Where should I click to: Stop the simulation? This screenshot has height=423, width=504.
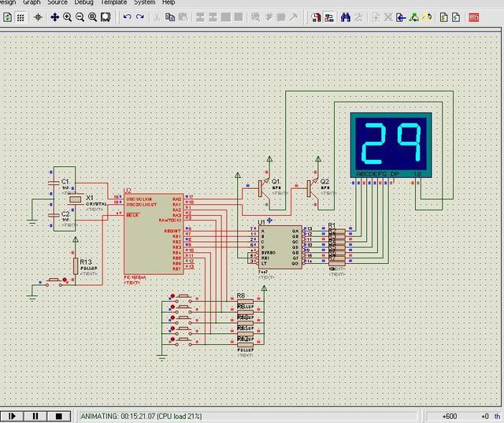tap(58, 416)
